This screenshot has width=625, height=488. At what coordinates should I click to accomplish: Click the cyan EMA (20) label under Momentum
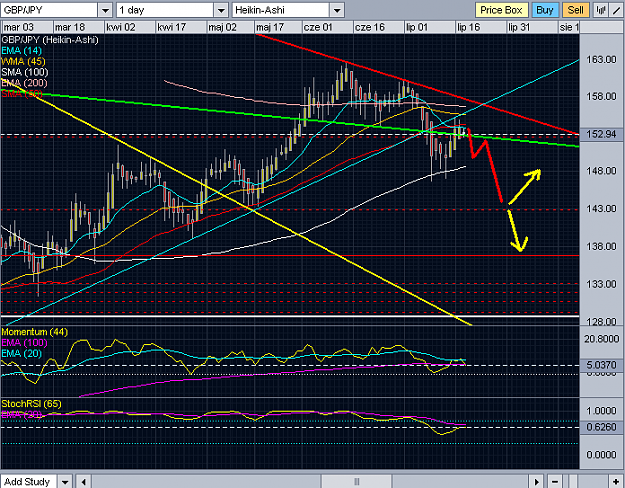22,353
